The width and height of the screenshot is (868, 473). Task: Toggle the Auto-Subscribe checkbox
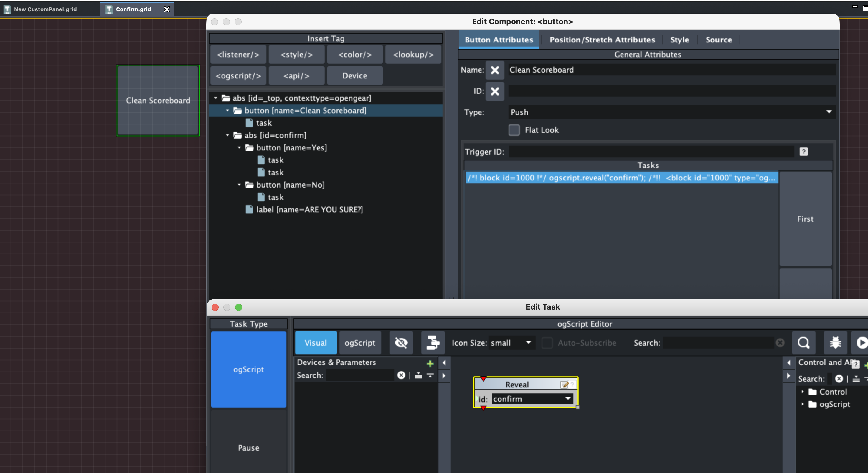[547, 343]
